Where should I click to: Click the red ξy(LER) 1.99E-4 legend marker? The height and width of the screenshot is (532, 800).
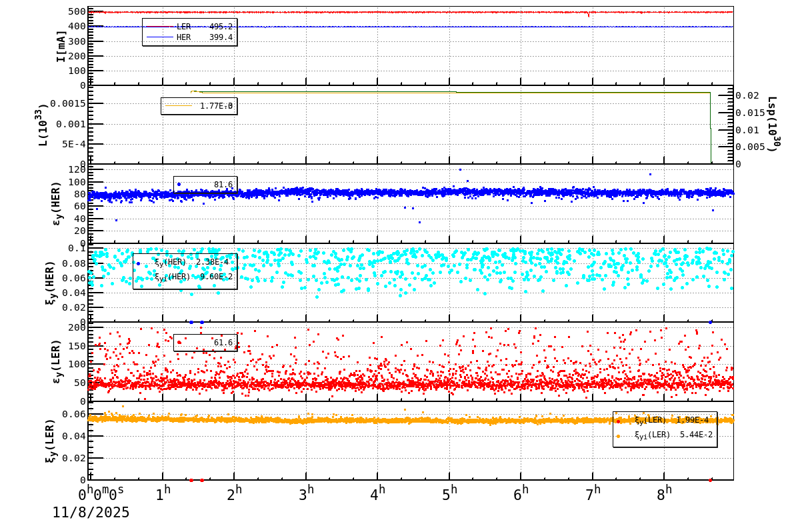pyautogui.click(x=618, y=421)
